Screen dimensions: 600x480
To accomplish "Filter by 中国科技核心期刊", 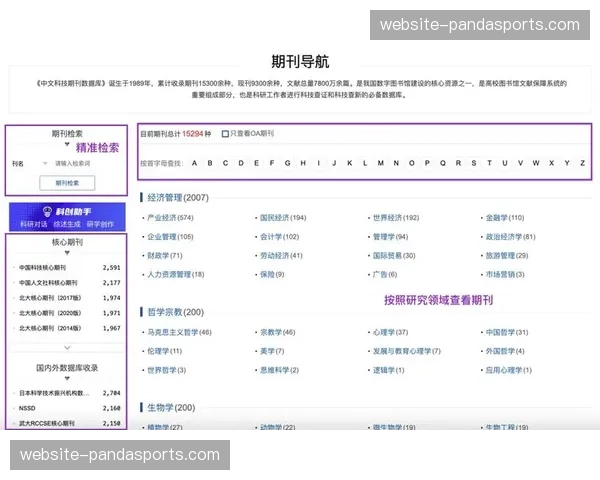I will [42, 268].
